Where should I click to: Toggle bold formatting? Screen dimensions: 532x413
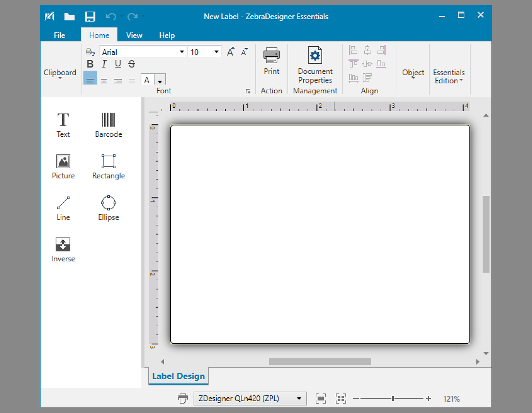coord(90,64)
